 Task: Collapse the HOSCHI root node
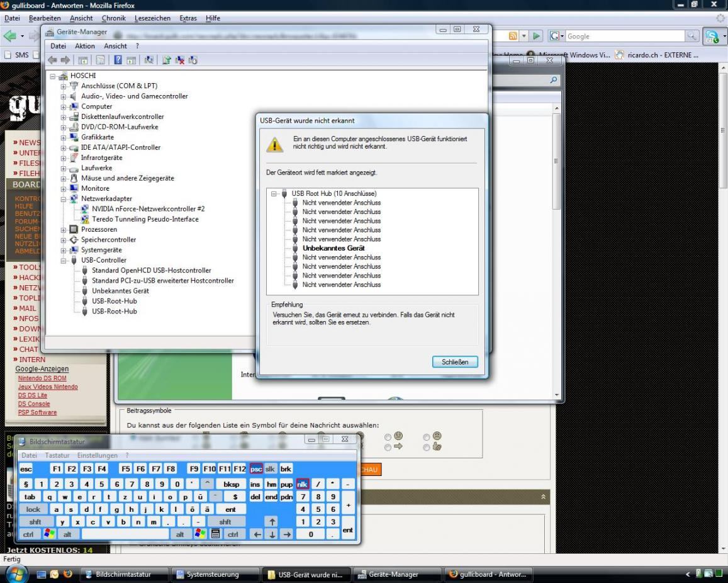pyautogui.click(x=53, y=76)
